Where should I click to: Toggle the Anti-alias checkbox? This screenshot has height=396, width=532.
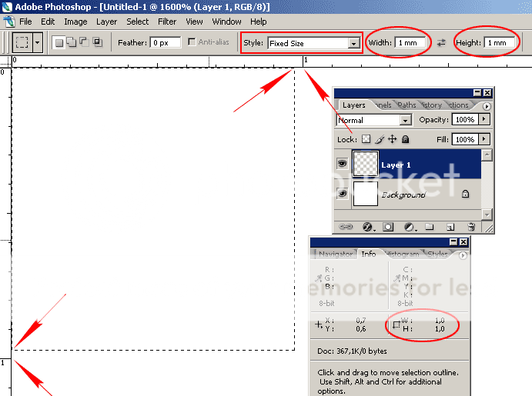click(x=192, y=42)
